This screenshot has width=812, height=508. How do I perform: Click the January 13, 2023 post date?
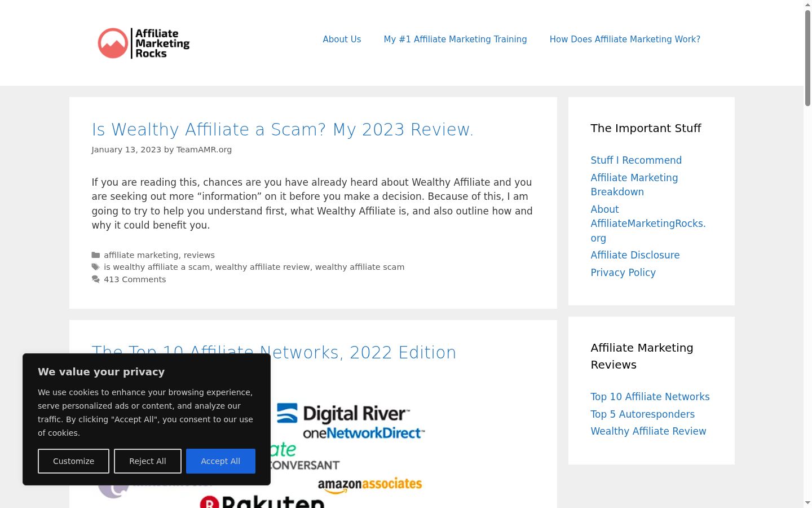[x=126, y=150]
